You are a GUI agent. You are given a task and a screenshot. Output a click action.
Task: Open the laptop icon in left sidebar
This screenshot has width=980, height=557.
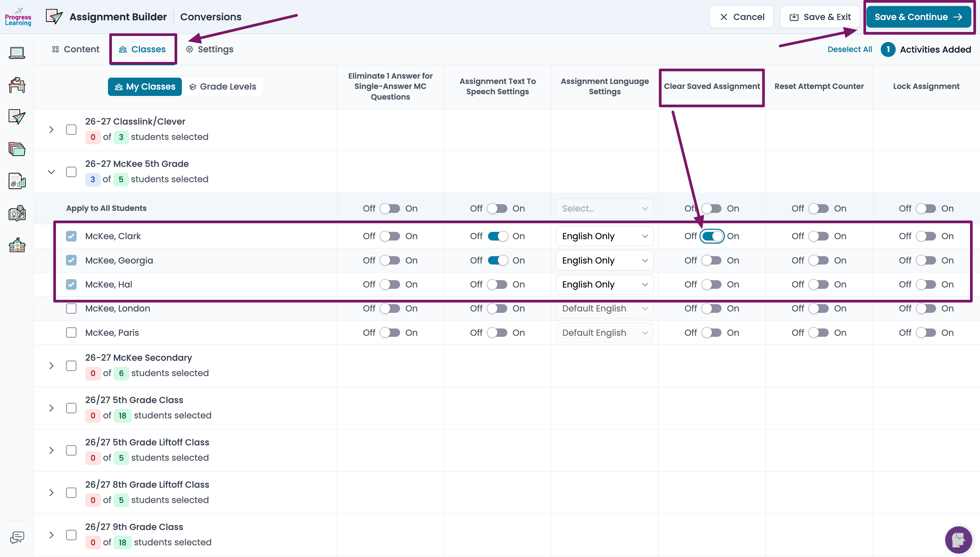[x=17, y=53]
